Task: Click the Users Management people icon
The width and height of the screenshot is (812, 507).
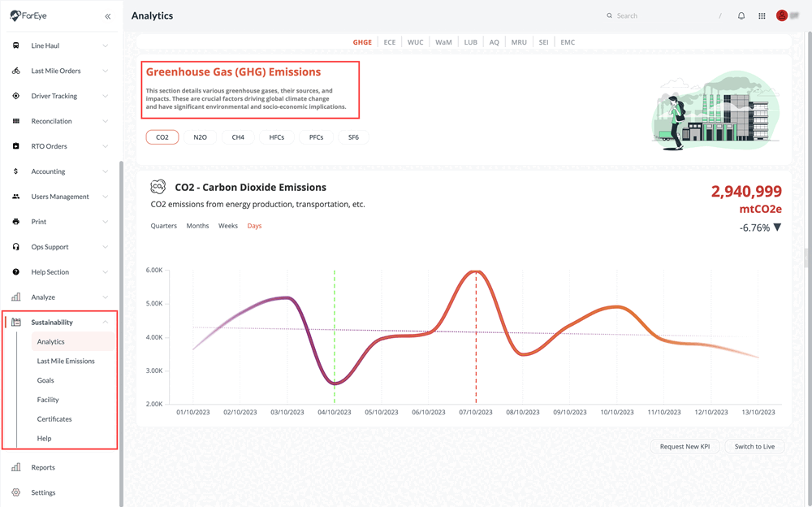Action: point(16,197)
